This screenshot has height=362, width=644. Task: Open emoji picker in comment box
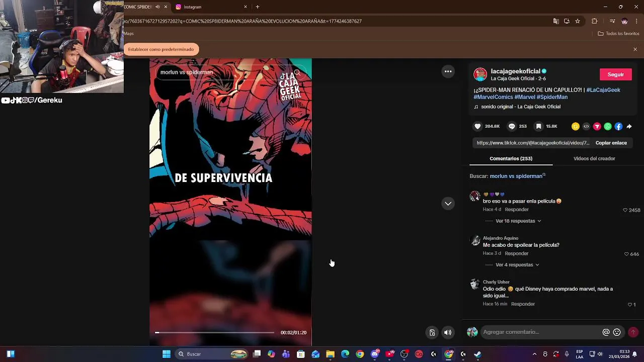pyautogui.click(x=617, y=332)
